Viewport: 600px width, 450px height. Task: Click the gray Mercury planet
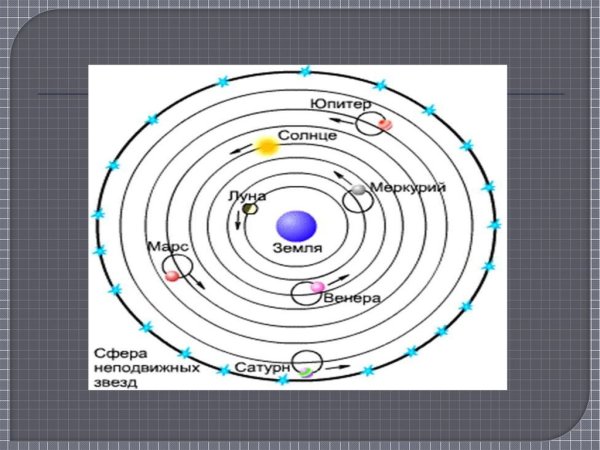coord(359,190)
